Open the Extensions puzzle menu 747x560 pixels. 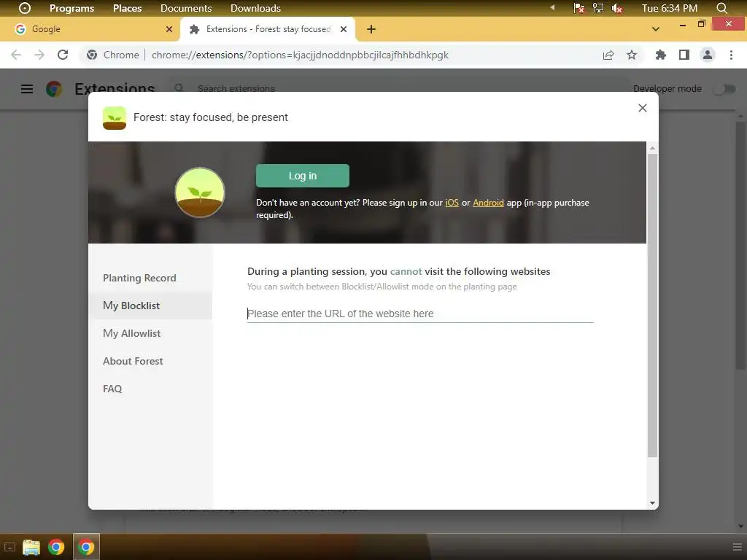click(x=661, y=55)
